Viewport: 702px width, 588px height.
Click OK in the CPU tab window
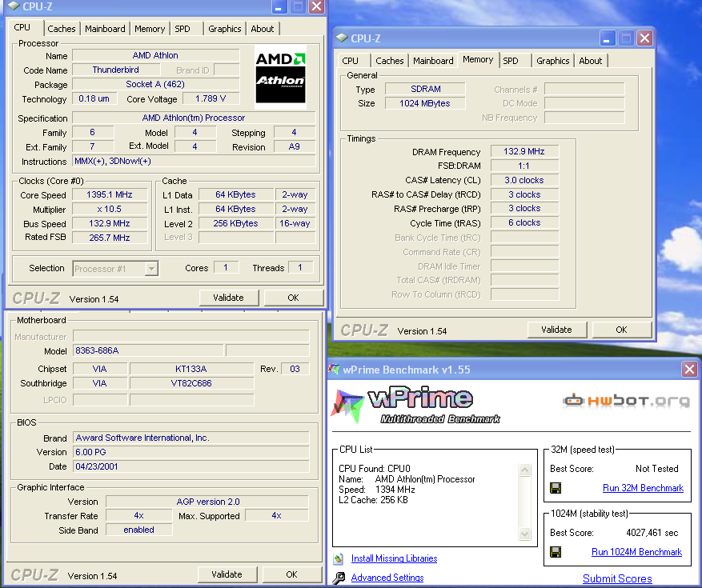tap(293, 298)
